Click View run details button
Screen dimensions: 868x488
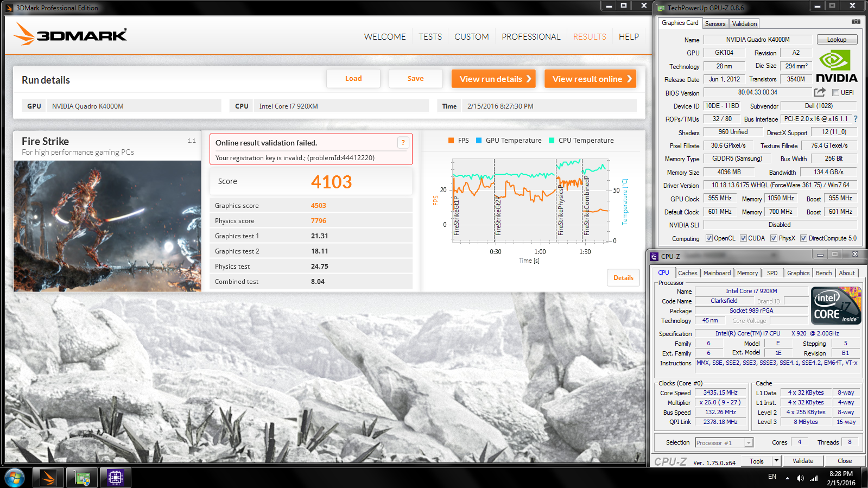tap(493, 79)
